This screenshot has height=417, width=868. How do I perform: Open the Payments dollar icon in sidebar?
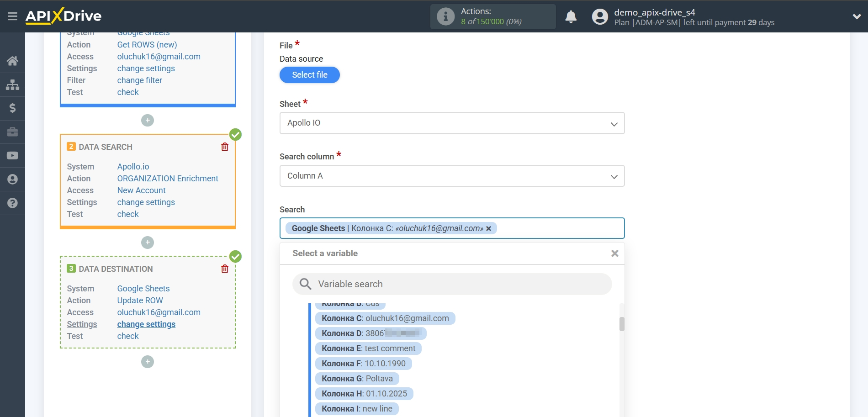[12, 108]
